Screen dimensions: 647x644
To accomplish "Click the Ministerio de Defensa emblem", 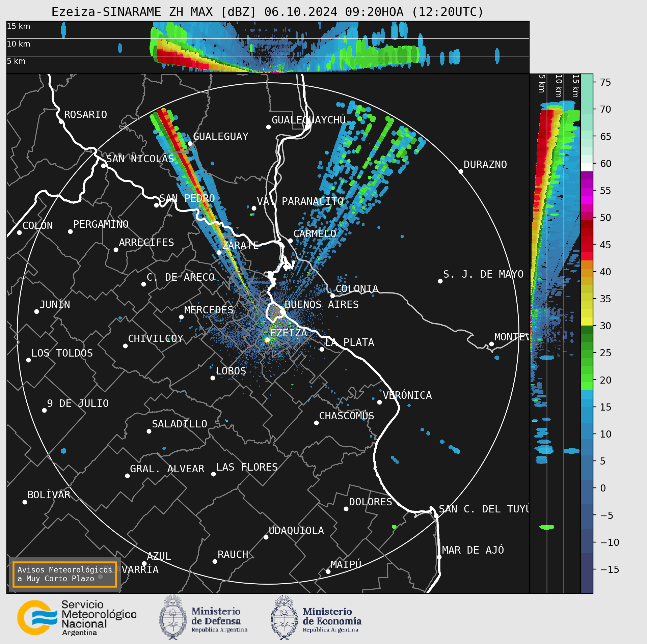I will point(173,617).
